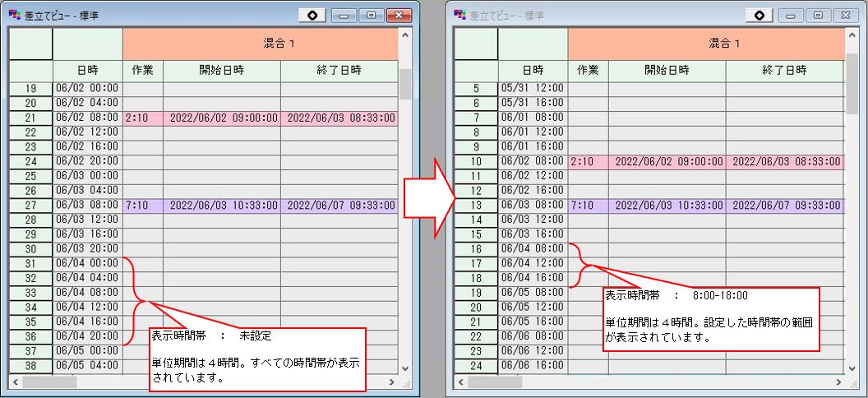Select the 06/02 04:00 date cell
Viewport: 868px width, 398px height.
pyautogui.click(x=87, y=103)
